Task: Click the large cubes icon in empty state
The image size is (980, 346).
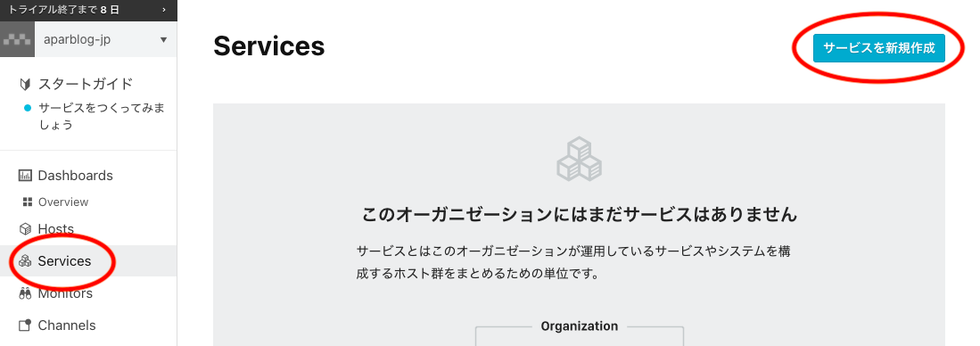Action: tap(580, 159)
